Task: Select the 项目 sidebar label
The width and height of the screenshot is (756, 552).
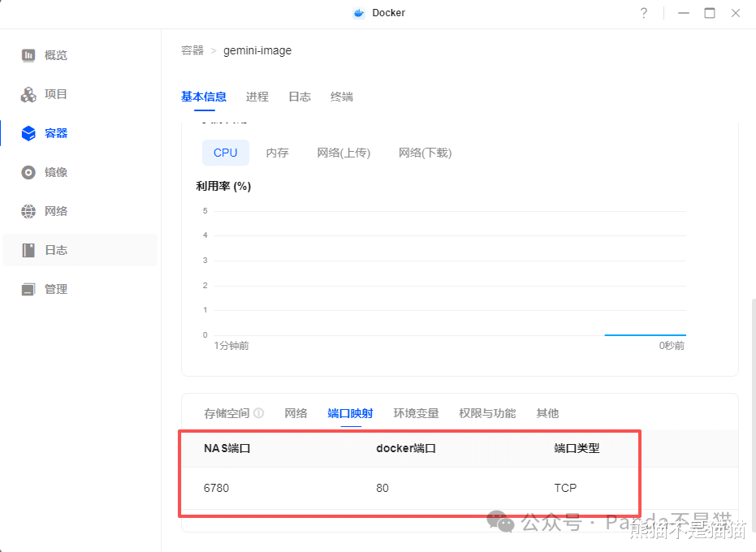Action: pyautogui.click(x=56, y=94)
